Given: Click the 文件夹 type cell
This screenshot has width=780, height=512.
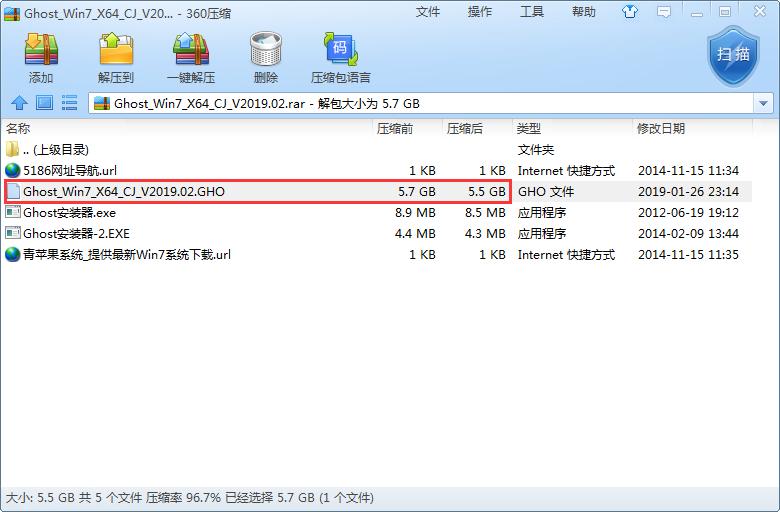Looking at the screenshot, I should point(536,149).
